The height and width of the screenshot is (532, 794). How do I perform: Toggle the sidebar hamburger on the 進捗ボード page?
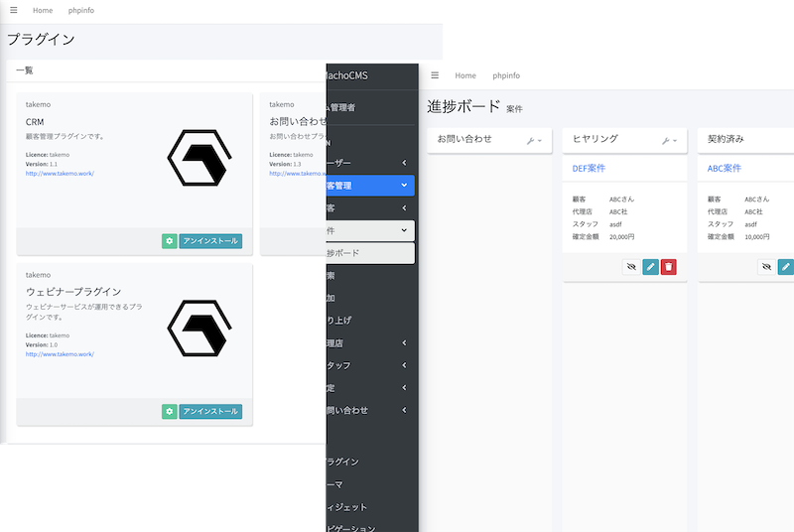(435, 75)
